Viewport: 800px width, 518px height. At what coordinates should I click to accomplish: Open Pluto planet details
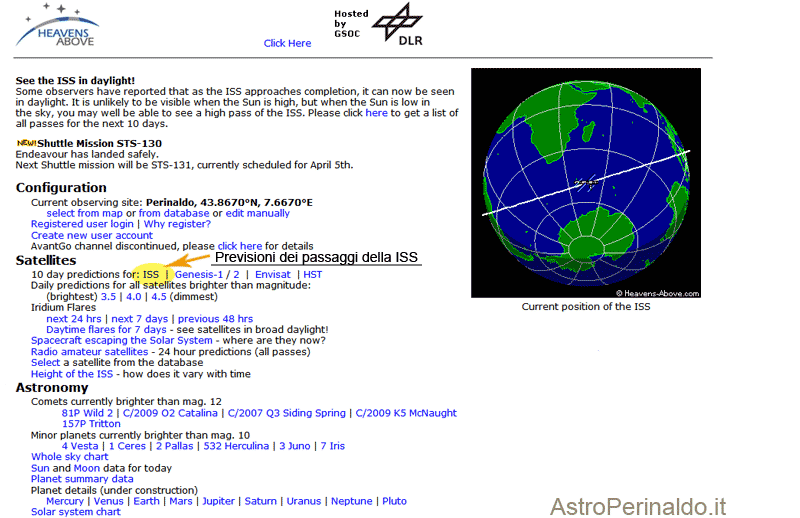click(394, 501)
